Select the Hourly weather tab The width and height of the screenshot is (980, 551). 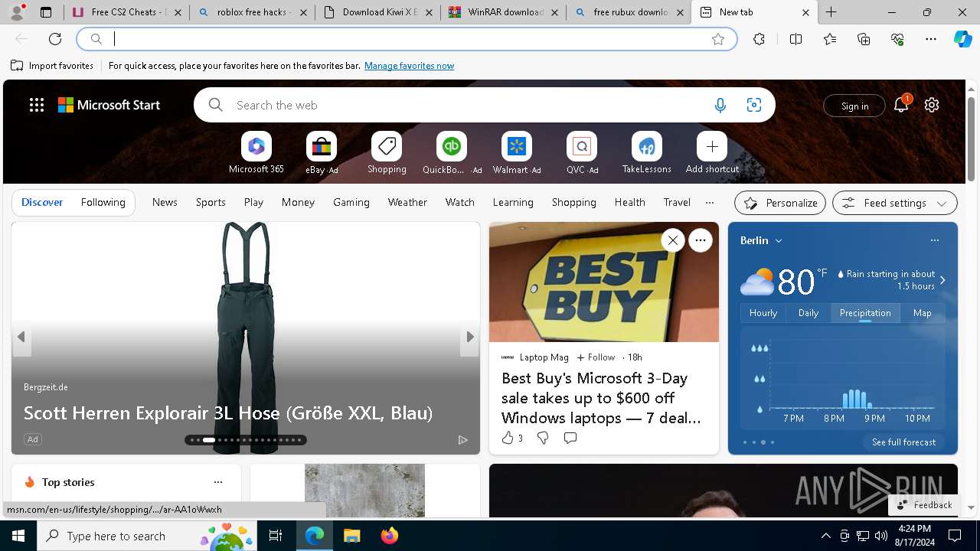coord(763,312)
